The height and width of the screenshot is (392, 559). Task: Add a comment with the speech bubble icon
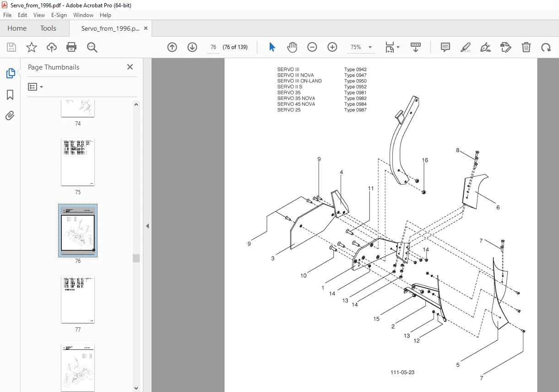click(x=445, y=47)
